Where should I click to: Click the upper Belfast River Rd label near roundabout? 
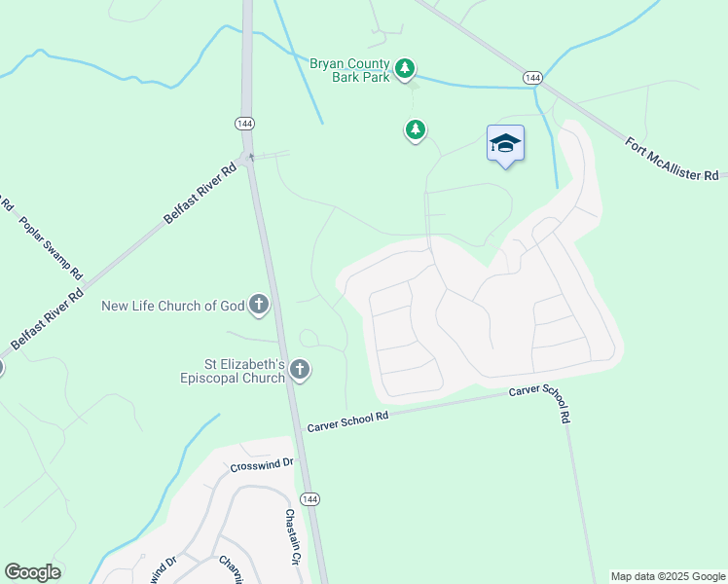point(200,194)
